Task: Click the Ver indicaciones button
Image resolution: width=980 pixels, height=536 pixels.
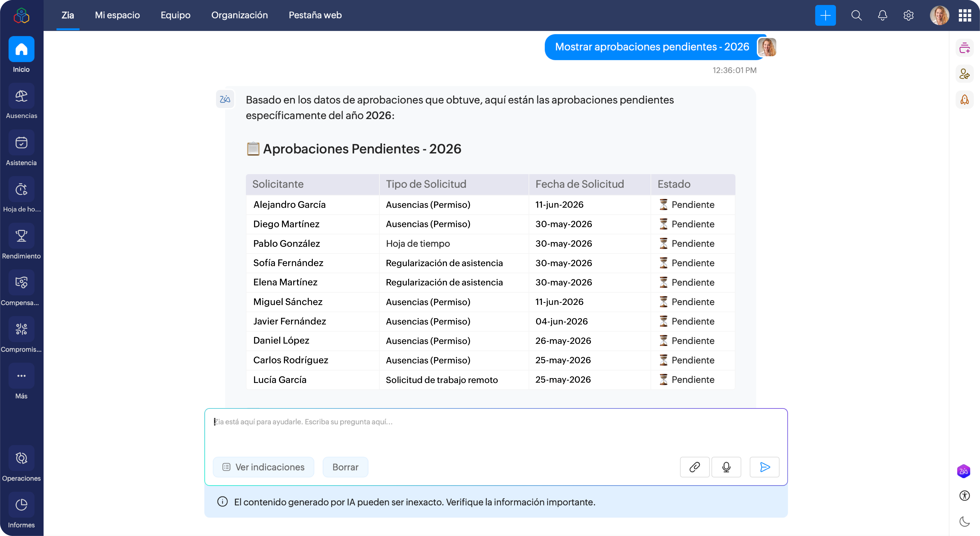Action: [x=263, y=467]
